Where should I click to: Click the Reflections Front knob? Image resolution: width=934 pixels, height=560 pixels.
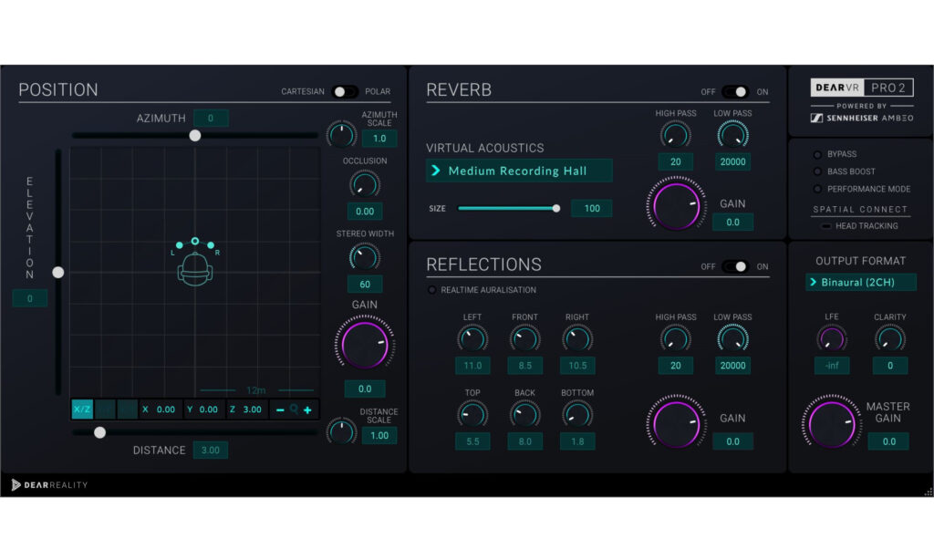pyautogui.click(x=524, y=338)
